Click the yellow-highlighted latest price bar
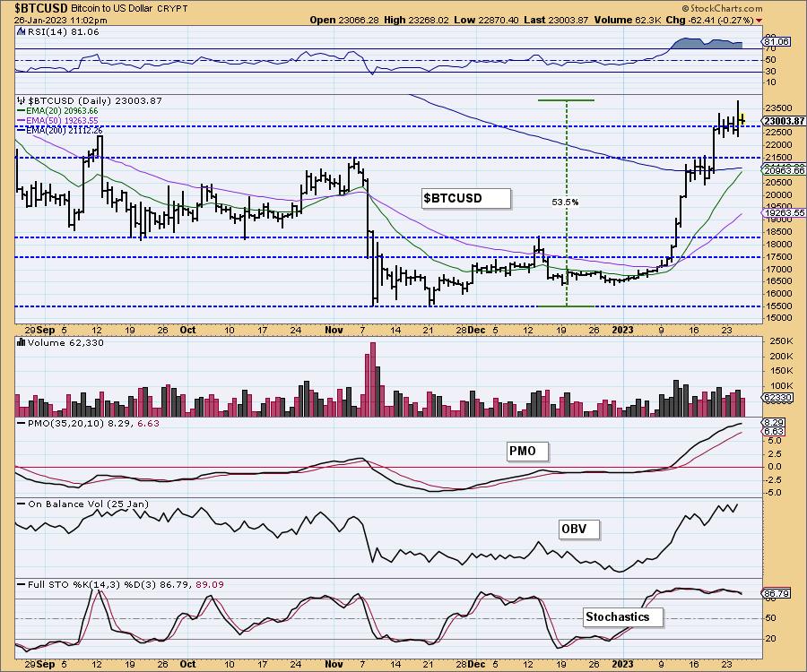 742,119
